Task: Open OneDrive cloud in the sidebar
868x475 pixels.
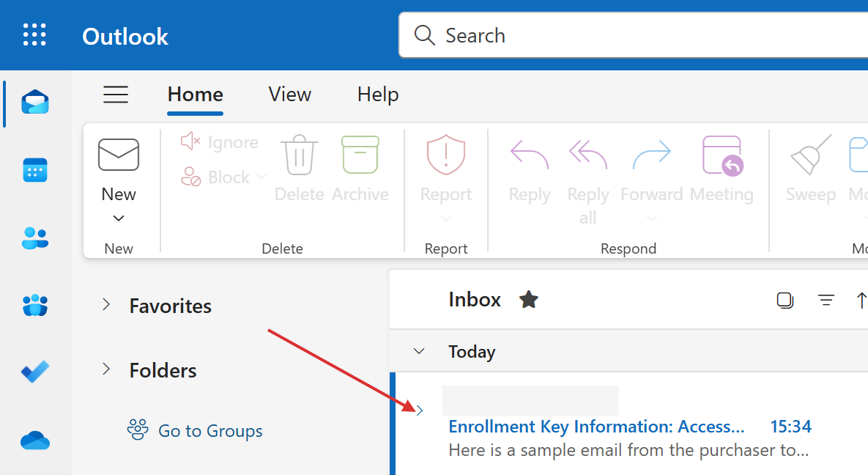Action: tap(35, 441)
